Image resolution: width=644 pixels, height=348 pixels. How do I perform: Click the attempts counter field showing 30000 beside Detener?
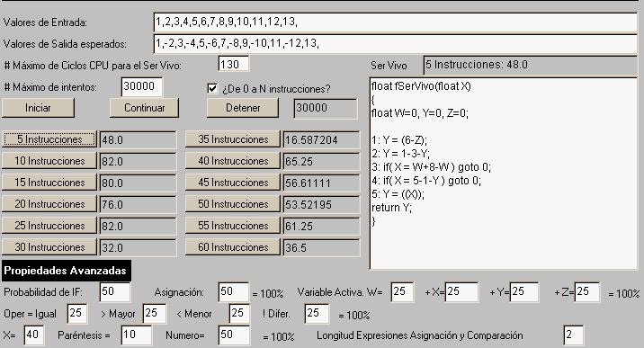326,108
